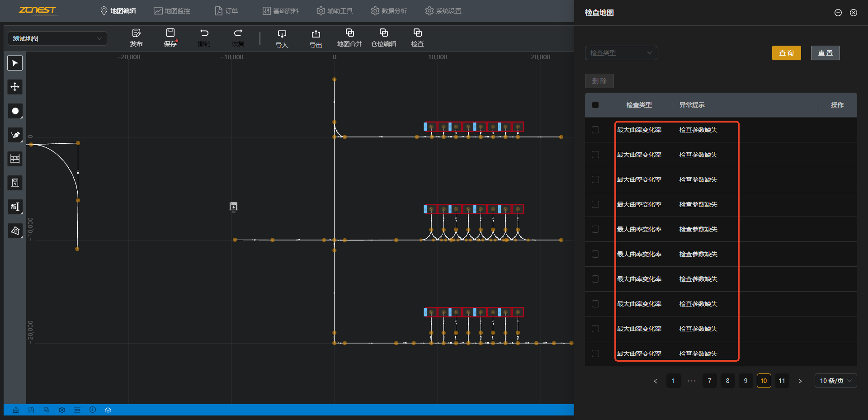
Task: Open 地图合并 map merge tool
Action: tap(349, 38)
